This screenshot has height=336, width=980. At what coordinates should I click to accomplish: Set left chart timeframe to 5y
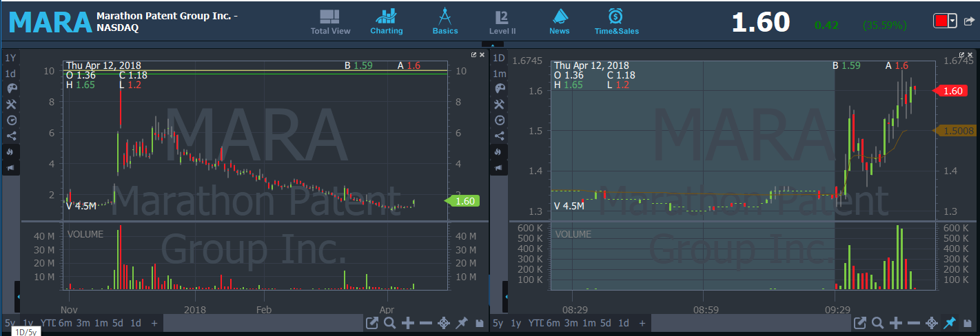[x=10, y=323]
